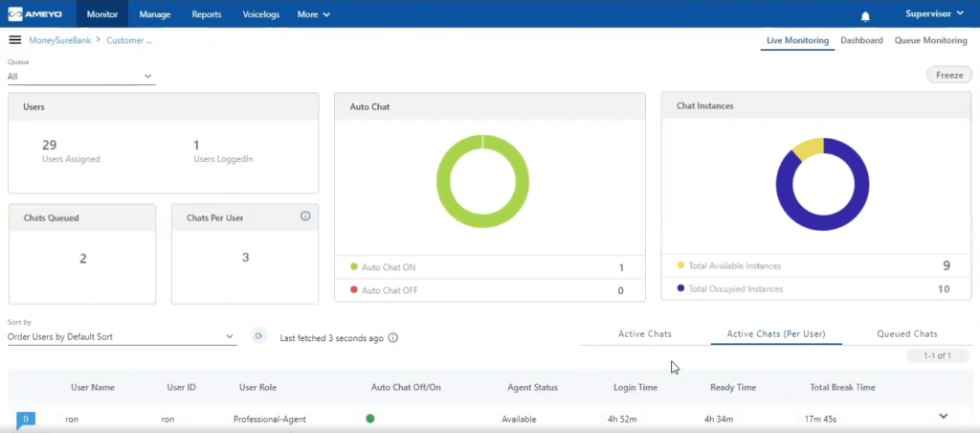Switch to the Dashboard tab
The height and width of the screenshot is (433, 980).
click(862, 40)
